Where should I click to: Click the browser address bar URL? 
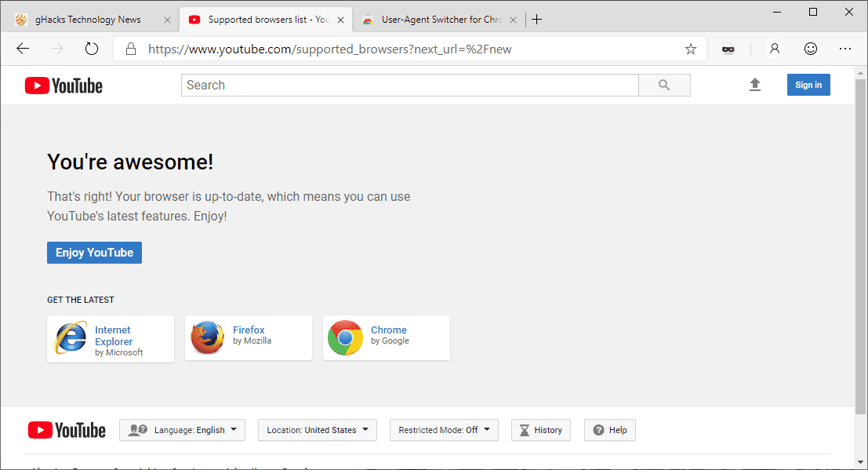point(330,49)
